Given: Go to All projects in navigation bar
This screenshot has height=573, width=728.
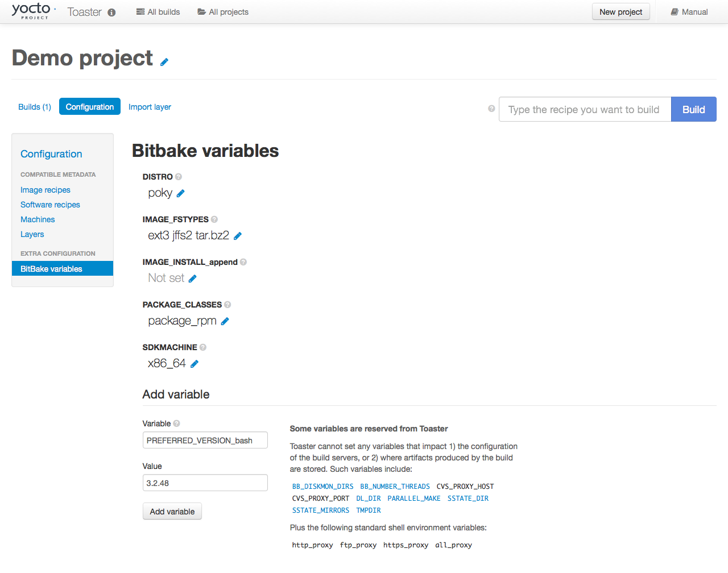Looking at the screenshot, I should (x=223, y=12).
